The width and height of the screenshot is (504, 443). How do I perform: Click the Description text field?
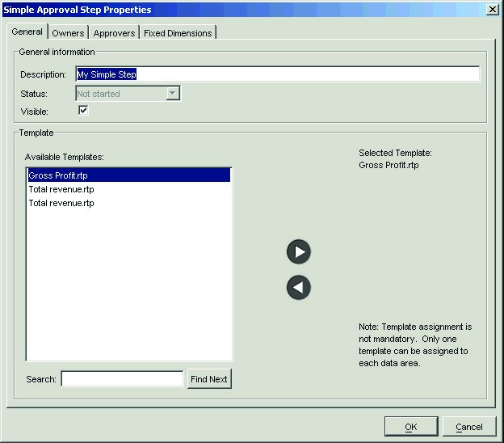[x=277, y=74]
